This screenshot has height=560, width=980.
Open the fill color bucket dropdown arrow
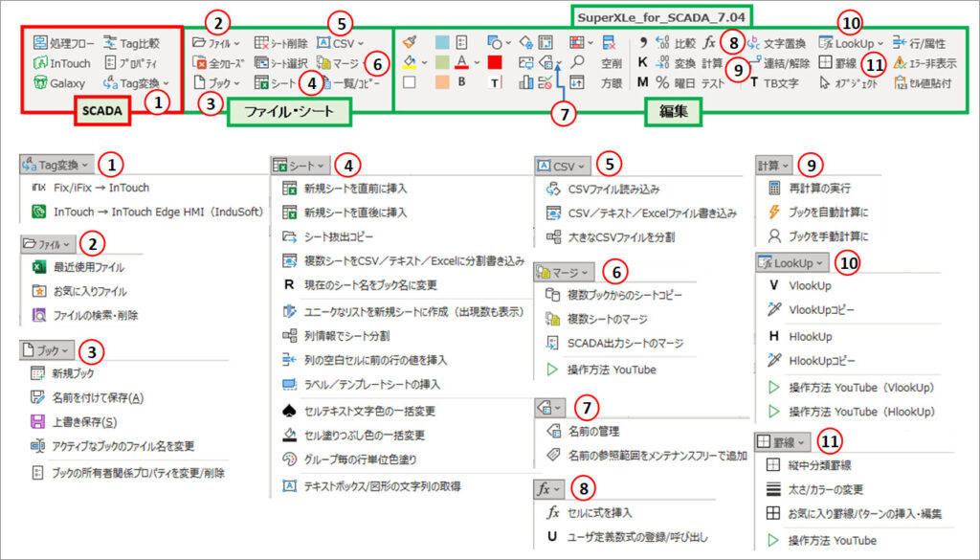[425, 62]
